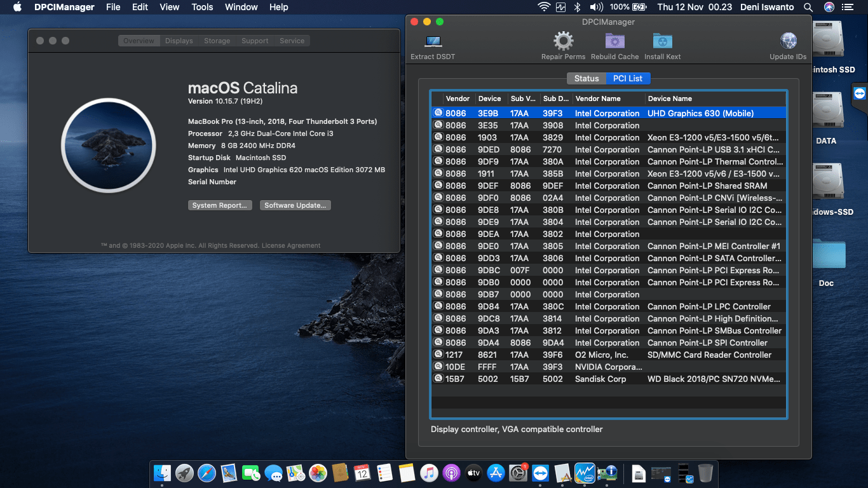Viewport: 868px width, 488px height.
Task: Open TeamViewer from the Dock
Action: (540, 473)
